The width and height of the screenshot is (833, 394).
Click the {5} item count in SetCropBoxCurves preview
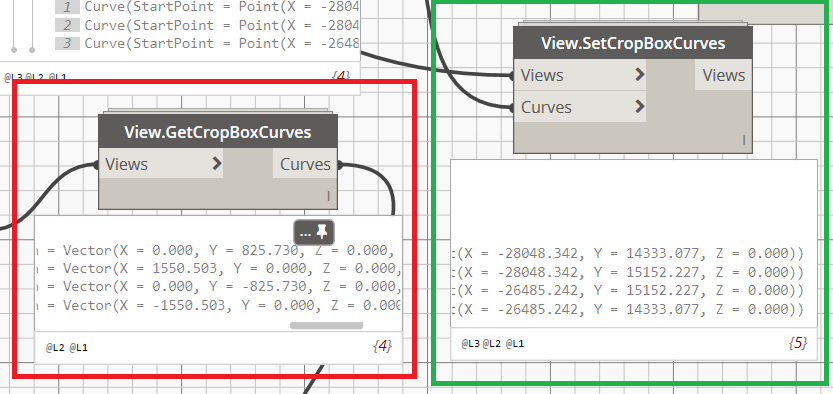point(797,343)
